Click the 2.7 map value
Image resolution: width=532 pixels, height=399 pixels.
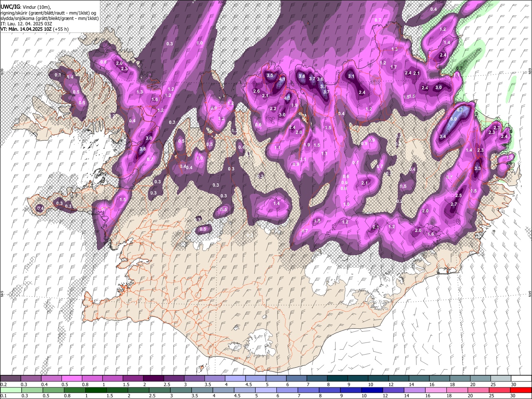454,204
